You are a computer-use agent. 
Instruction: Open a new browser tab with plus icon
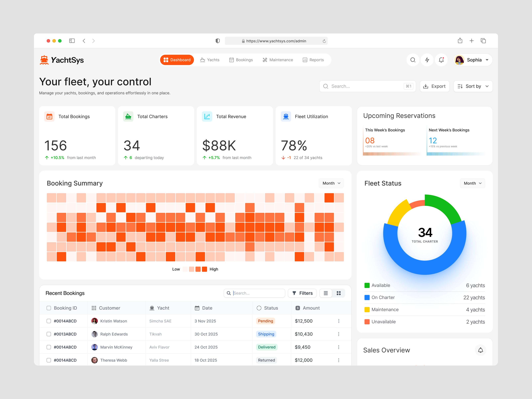point(472,41)
